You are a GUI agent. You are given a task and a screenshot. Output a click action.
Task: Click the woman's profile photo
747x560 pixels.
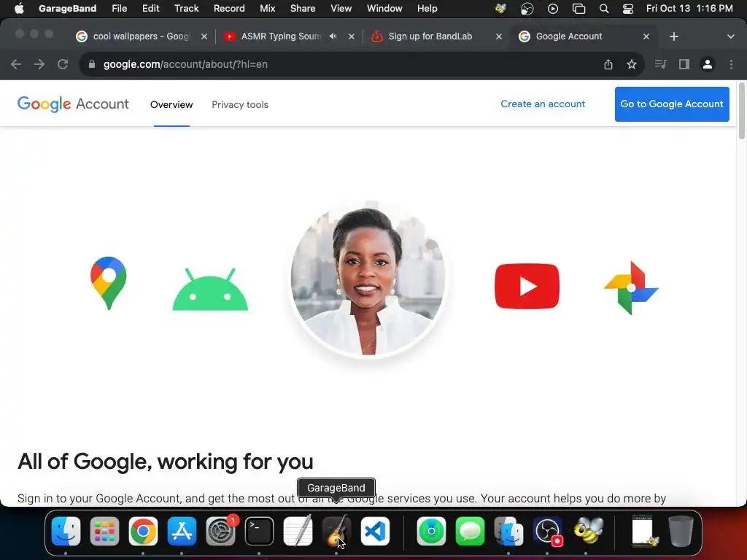tap(368, 280)
